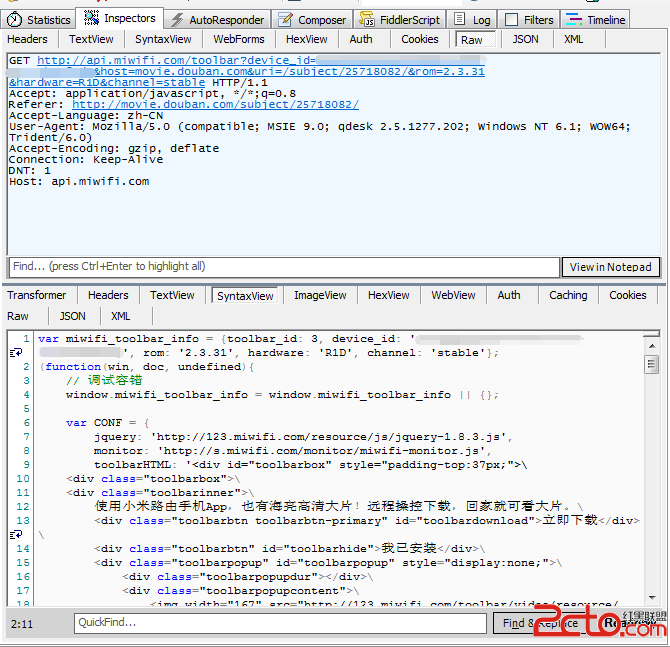Open the response Cookies tab
This screenshot has width=670, height=647.
tap(628, 295)
